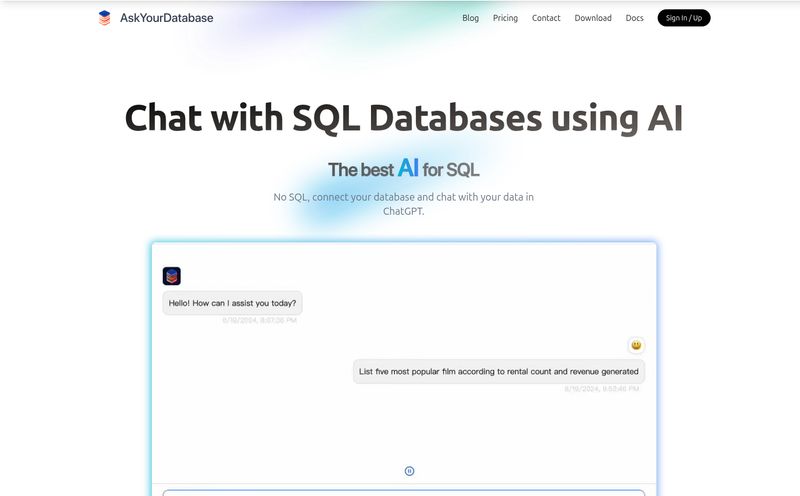The image size is (800, 496).
Task: Open the Blog page
Action: (470, 18)
